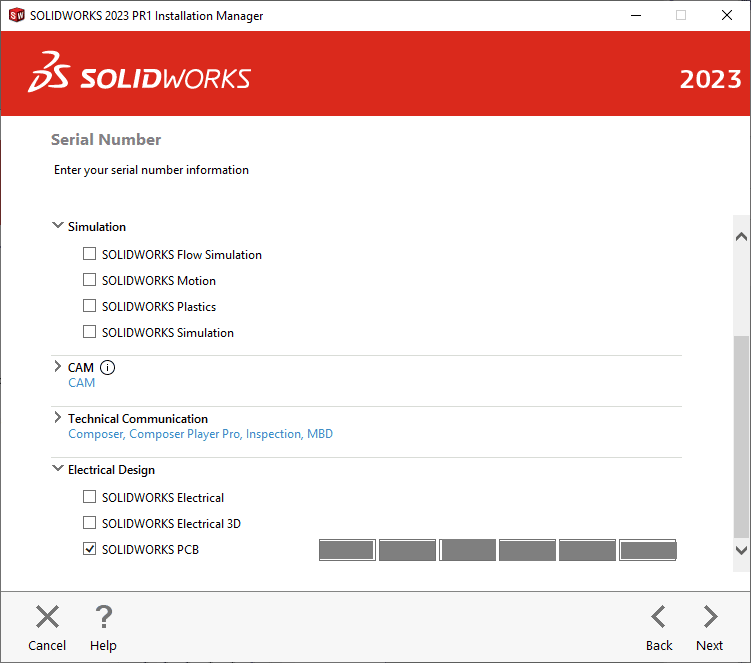Collapse the Electrical Design section
Viewport: 752px width, 664px height.
click(58, 468)
